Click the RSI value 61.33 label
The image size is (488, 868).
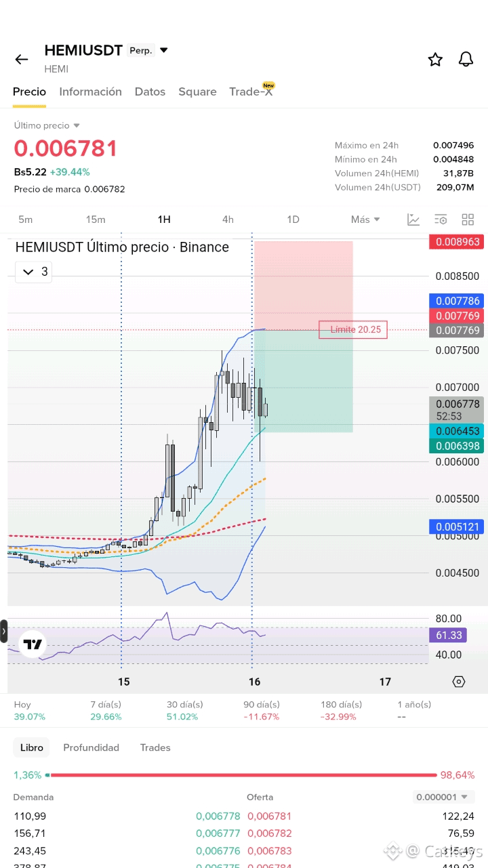click(x=448, y=635)
